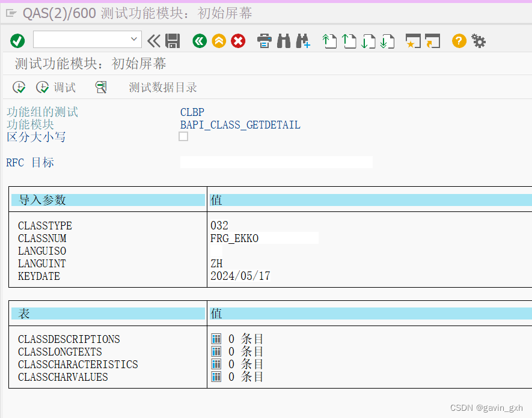Screen dimensions: 532x418
Task: Jump to first page arrow icon
Action: point(328,41)
